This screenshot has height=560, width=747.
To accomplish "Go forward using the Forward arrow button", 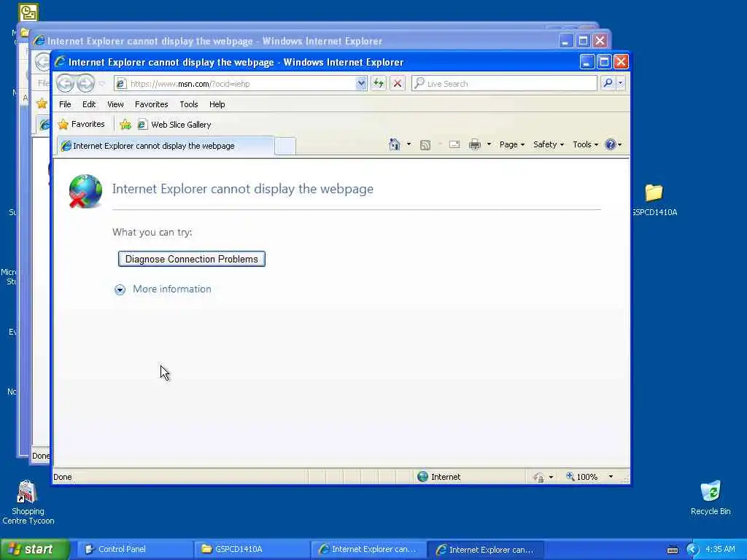I will pos(85,83).
